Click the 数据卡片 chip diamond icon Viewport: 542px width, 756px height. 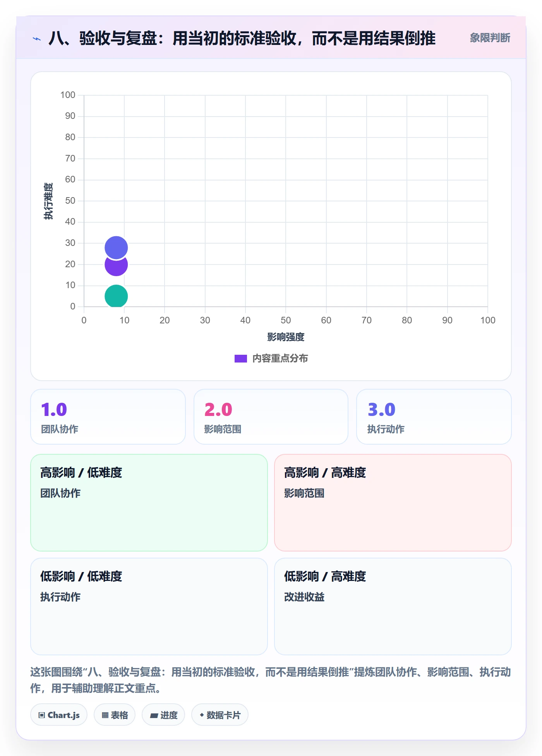202,715
